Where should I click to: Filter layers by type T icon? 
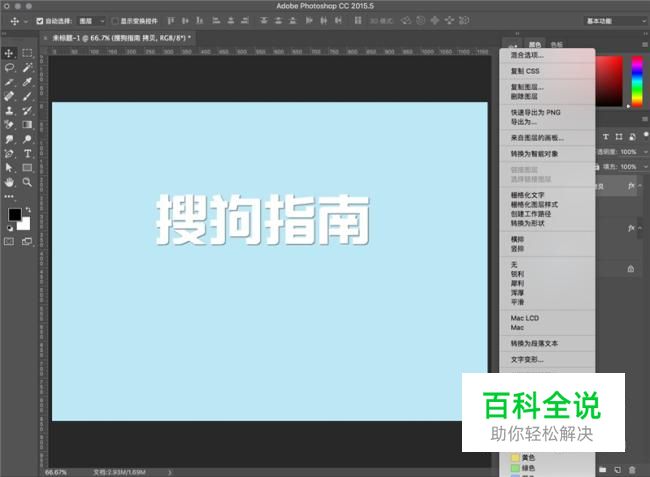(606, 137)
